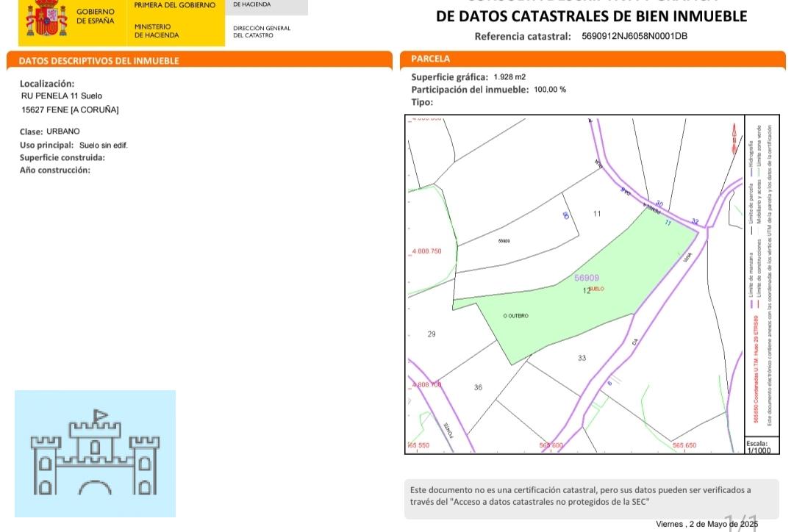Click the 'Uso principal:' label
Image resolution: width=794 pixels, height=532 pixels.
point(46,145)
